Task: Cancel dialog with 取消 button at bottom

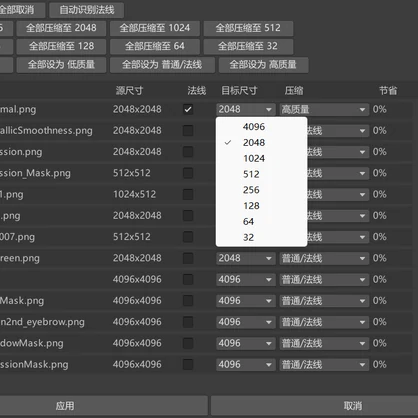Action: coord(353,406)
